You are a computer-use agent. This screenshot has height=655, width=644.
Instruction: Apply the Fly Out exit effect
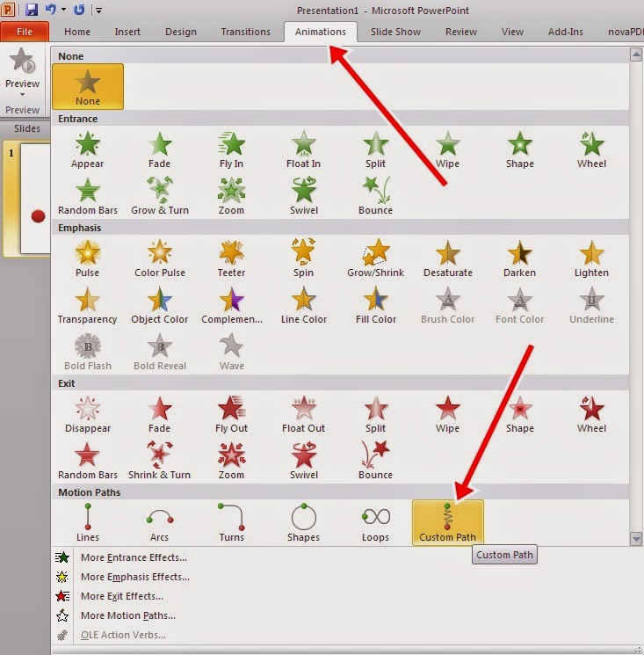coord(231,414)
